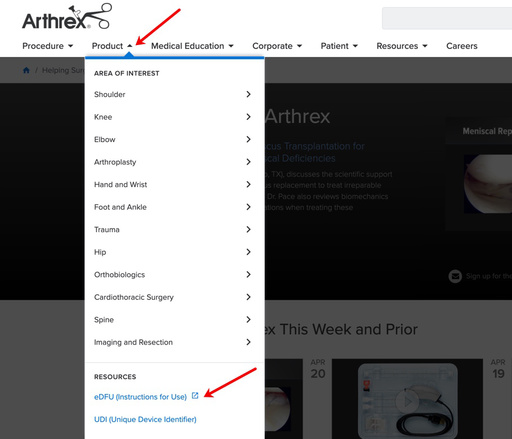512x439 pixels.
Task: Click the eDFU external link icon
Action: point(195,396)
